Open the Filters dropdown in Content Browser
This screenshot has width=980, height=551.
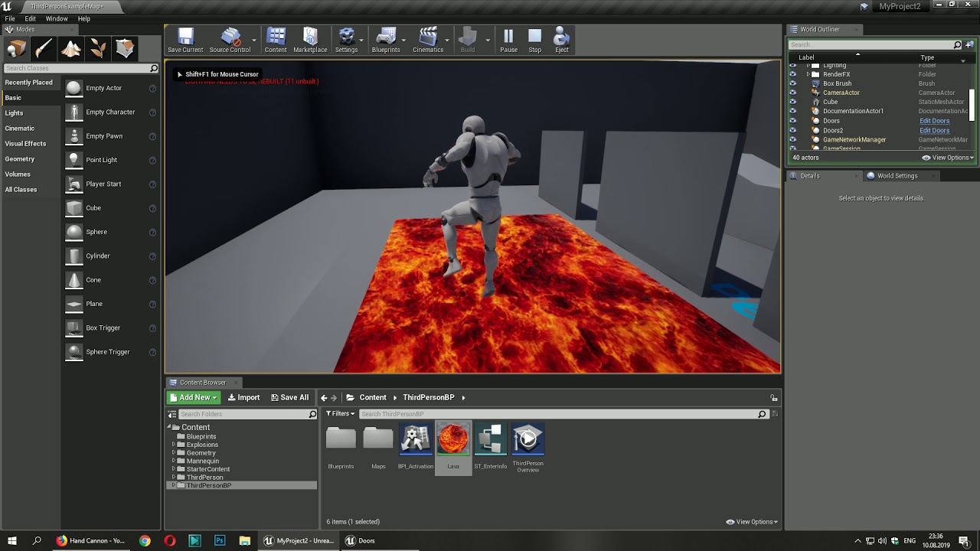[340, 414]
